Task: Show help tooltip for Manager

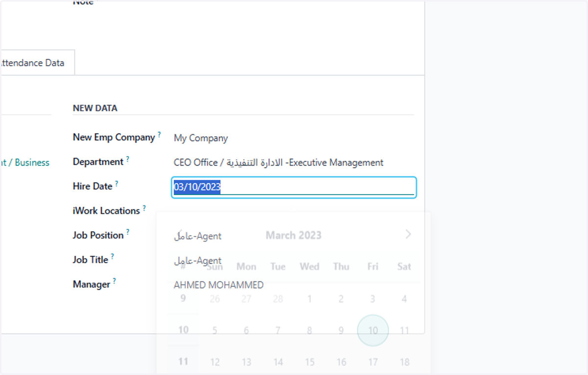Action: (x=115, y=281)
